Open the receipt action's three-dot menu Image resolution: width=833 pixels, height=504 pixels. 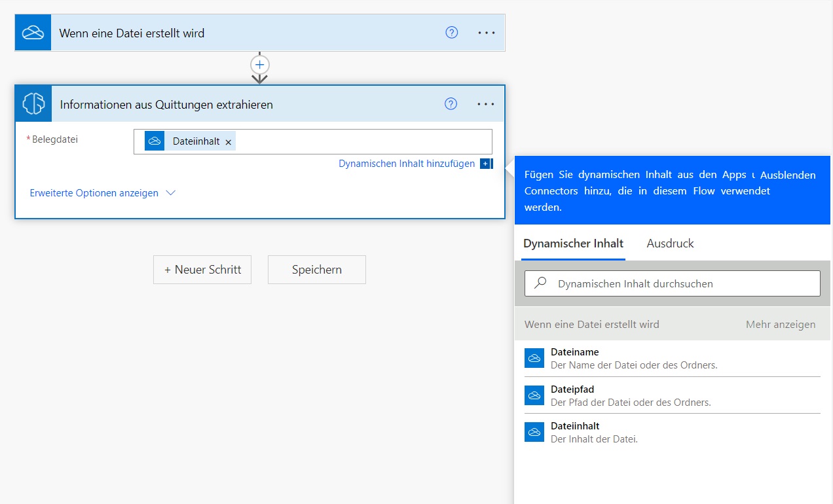tap(485, 104)
